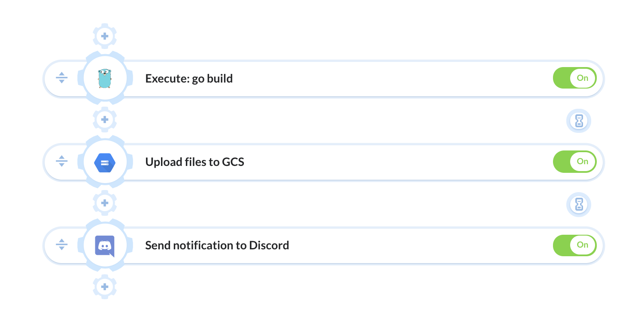Add action between go build and GCS upload
The height and width of the screenshot is (322, 644).
105,120
